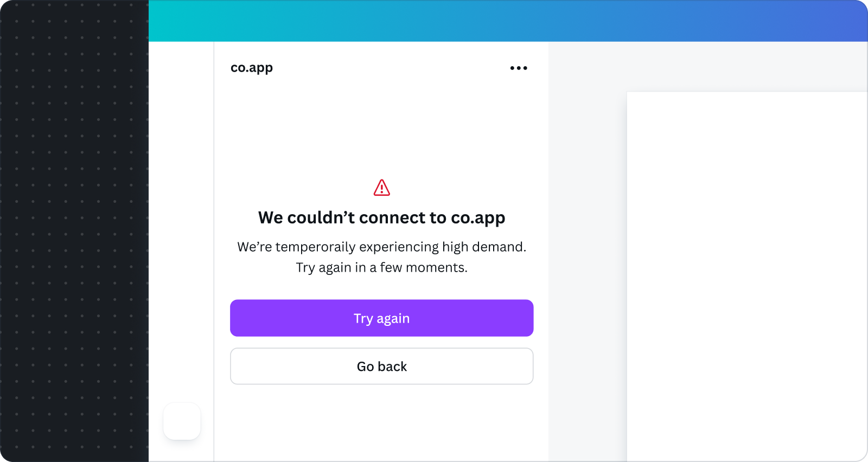This screenshot has width=868, height=462.
Task: Click the divider line beside co.app panel
Action: tap(214, 252)
